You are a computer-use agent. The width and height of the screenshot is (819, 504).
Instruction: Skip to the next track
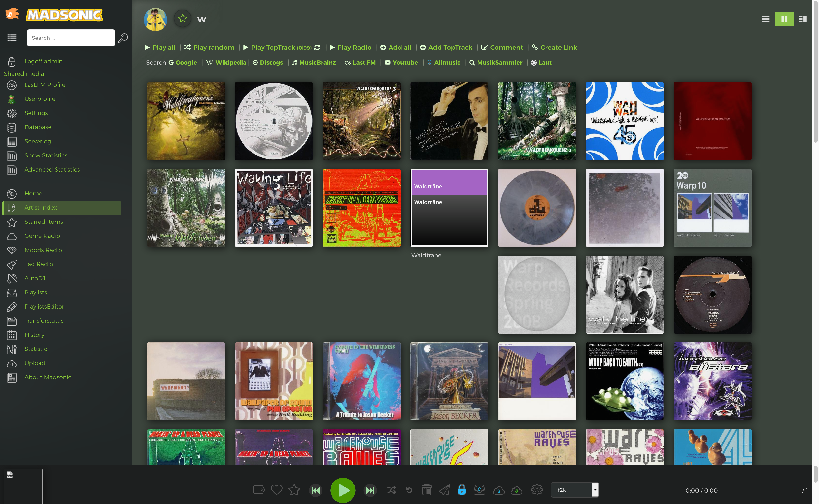(370, 490)
